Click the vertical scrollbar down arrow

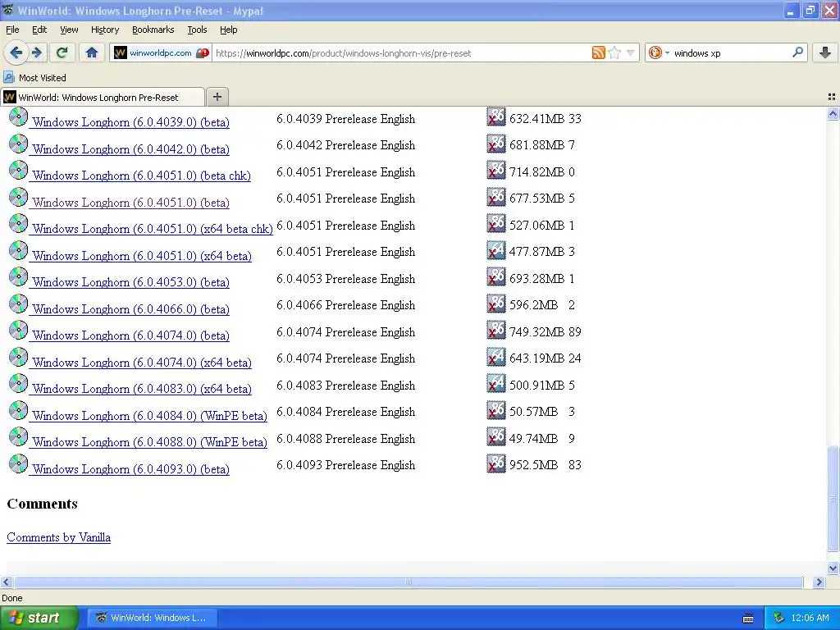tap(833, 568)
